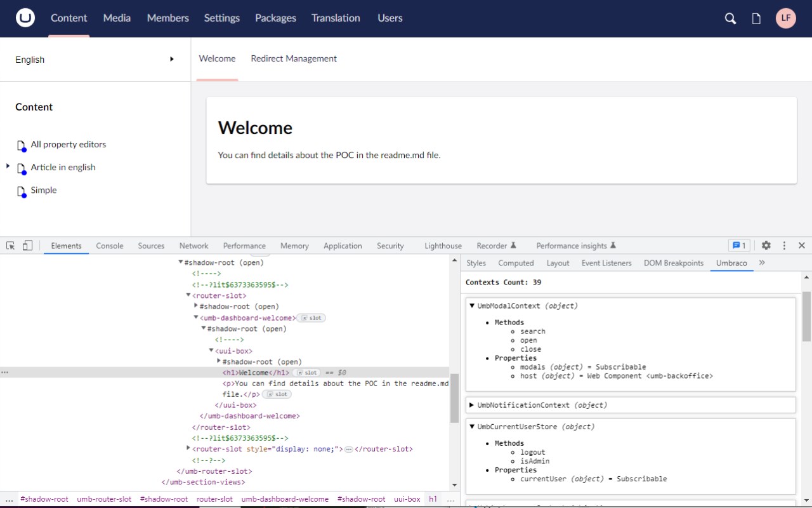The width and height of the screenshot is (812, 508).
Task: Collapse the router-slot element node
Action: point(188,295)
